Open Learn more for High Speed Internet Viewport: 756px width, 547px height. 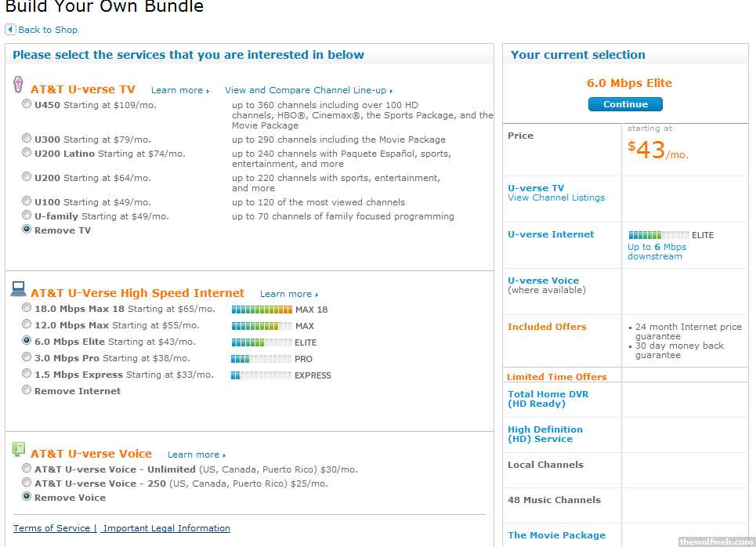pos(287,295)
